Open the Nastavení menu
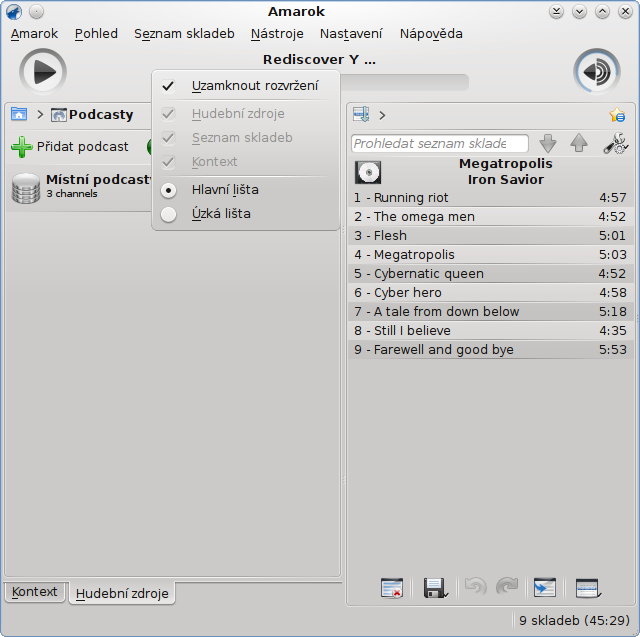 coord(351,33)
